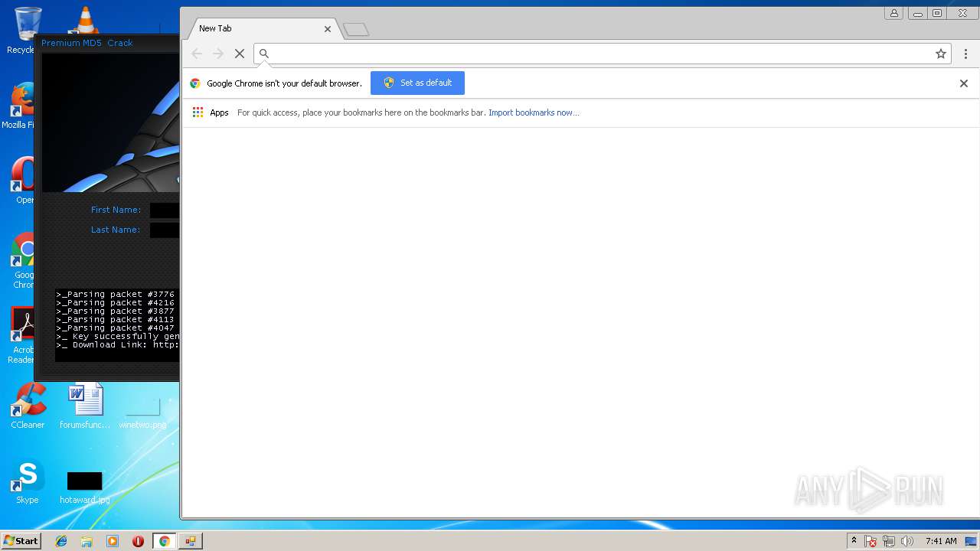Click the First Name field in the crack window

point(165,210)
